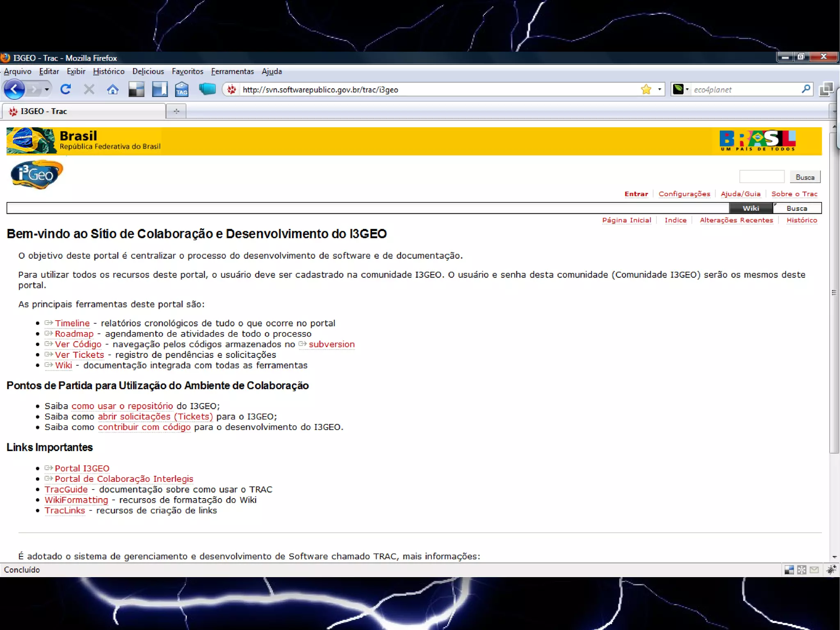
Task: Click the Entrar login link
Action: coord(636,194)
